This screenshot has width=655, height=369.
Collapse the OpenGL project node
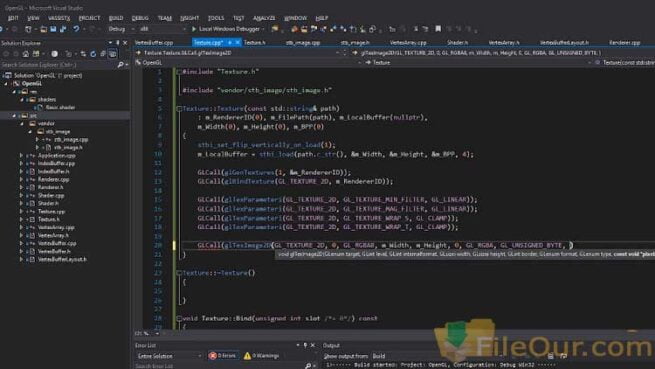(6, 84)
